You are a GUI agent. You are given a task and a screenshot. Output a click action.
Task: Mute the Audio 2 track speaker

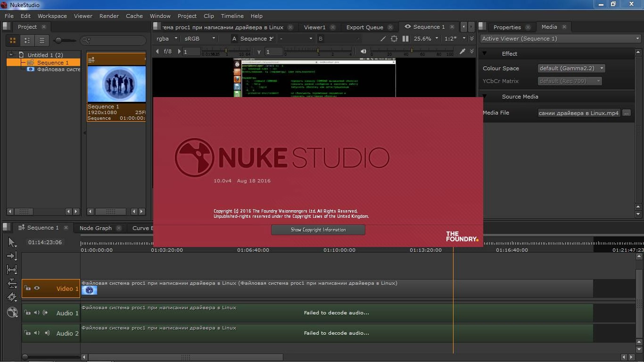pos(37,333)
